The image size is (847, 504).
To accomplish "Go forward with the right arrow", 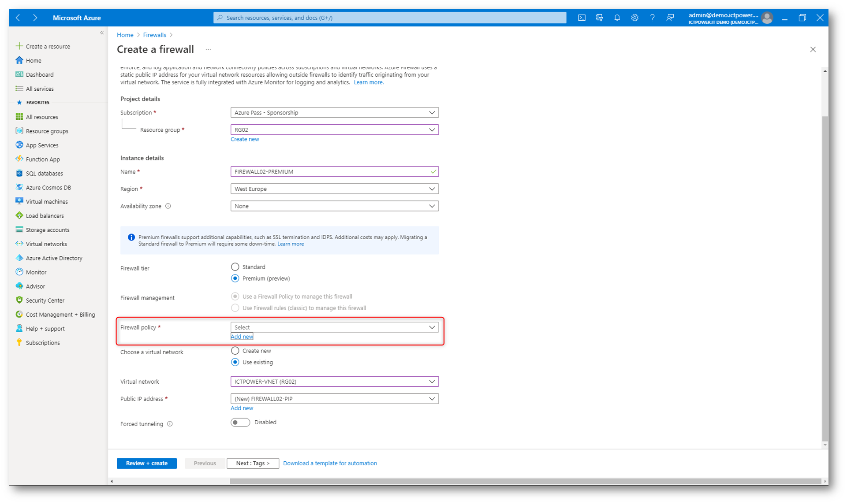I will click(35, 18).
